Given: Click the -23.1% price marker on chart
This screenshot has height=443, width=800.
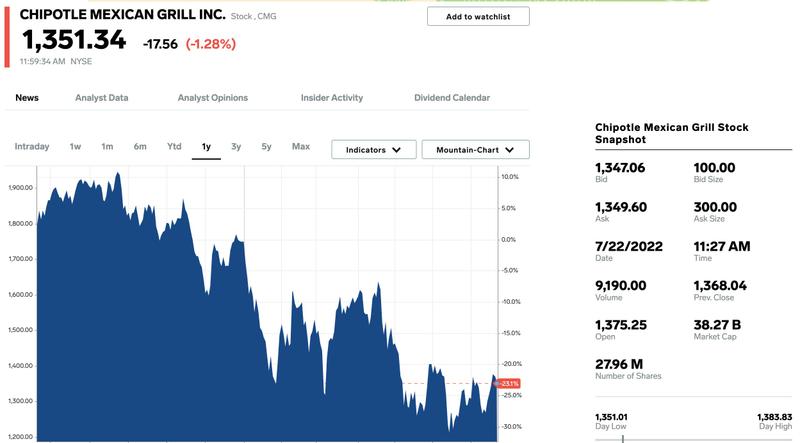Looking at the screenshot, I should click(508, 383).
